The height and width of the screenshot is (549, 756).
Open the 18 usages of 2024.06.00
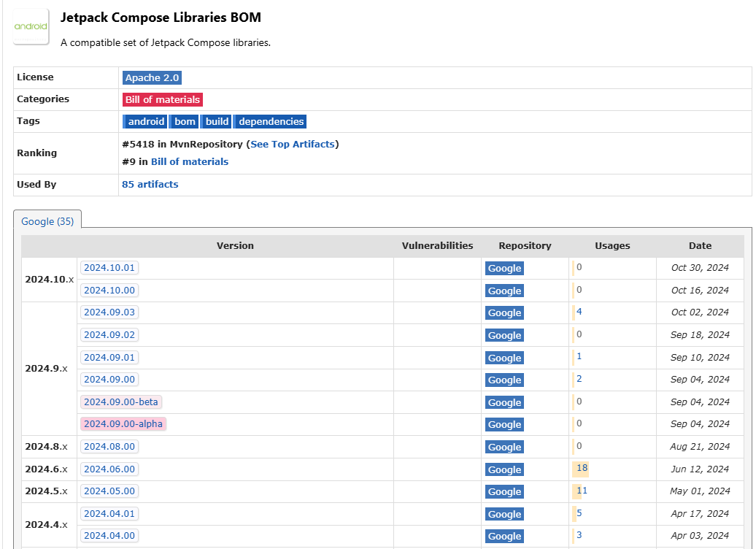click(x=582, y=468)
